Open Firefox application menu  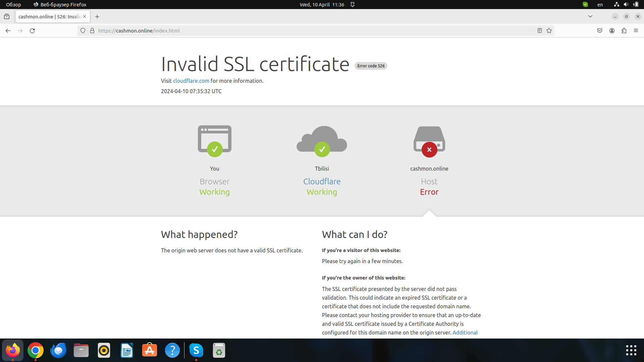(636, 31)
